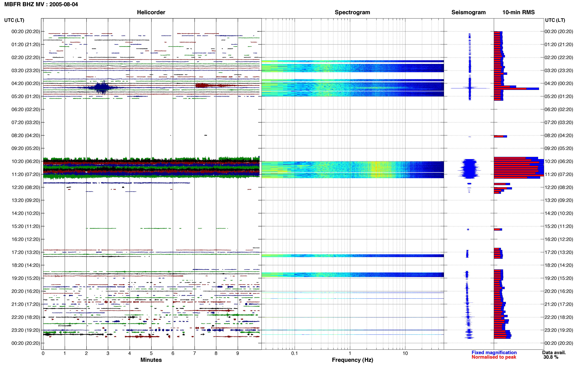588x368 pixels.
Task: Click the seismogram spike near 04:20
Action: pos(470,88)
